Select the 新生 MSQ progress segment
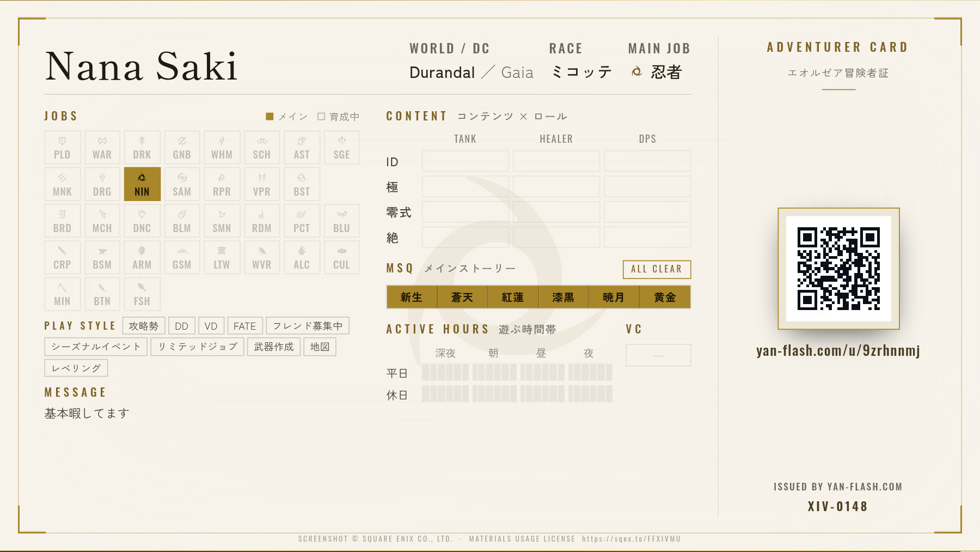 412,297
